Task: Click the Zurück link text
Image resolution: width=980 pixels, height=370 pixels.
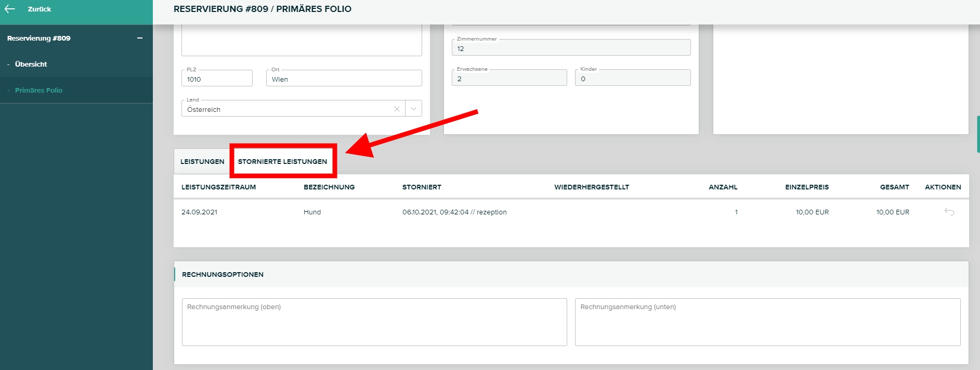Action: (40, 9)
